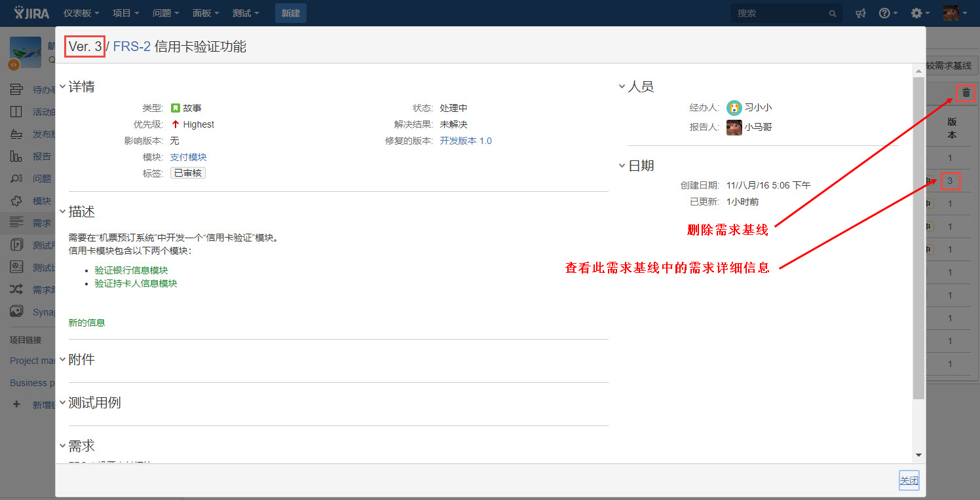The image size is (980, 500).
Task: Click the dialog scrollbar down arrow
Action: point(918,454)
